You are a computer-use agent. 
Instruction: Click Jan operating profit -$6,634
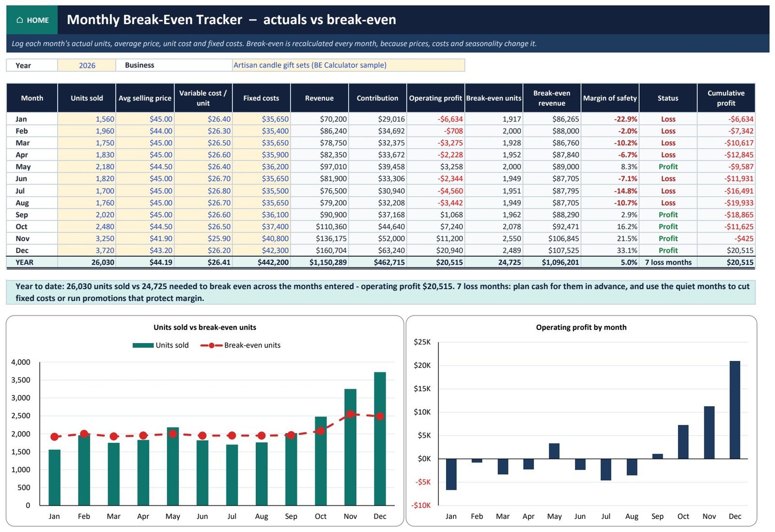(x=435, y=119)
